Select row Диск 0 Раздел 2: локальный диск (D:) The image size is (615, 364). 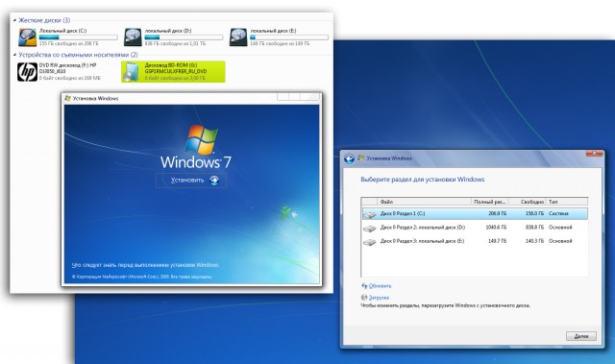pyautogui.click(x=475, y=228)
